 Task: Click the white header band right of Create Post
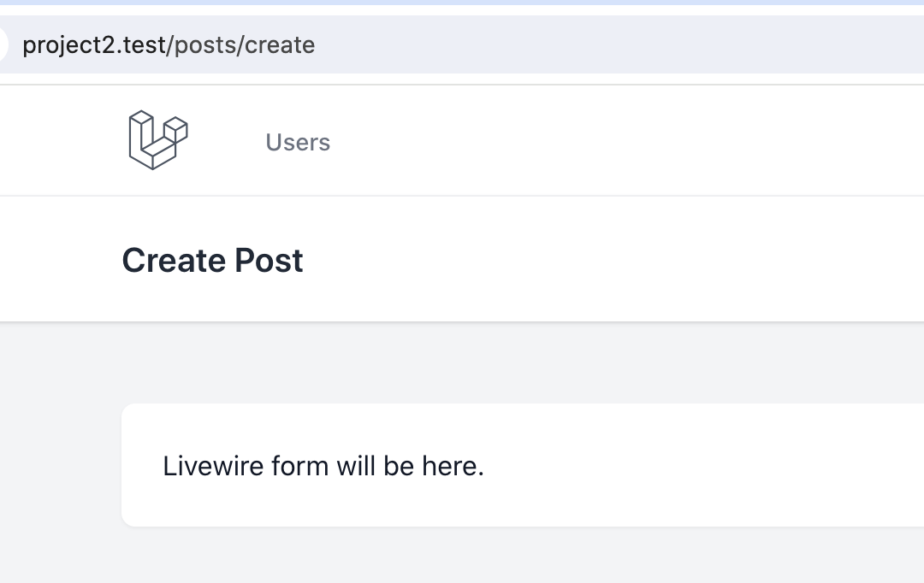(x=613, y=259)
